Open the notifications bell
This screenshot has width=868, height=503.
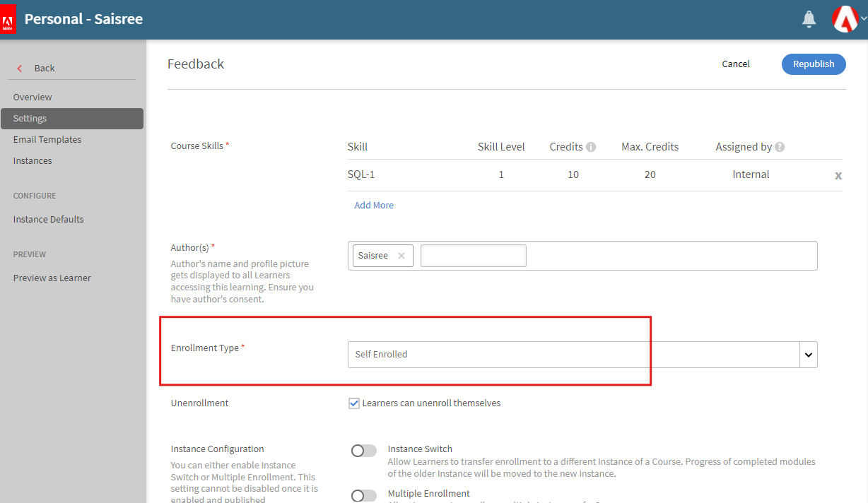(809, 20)
